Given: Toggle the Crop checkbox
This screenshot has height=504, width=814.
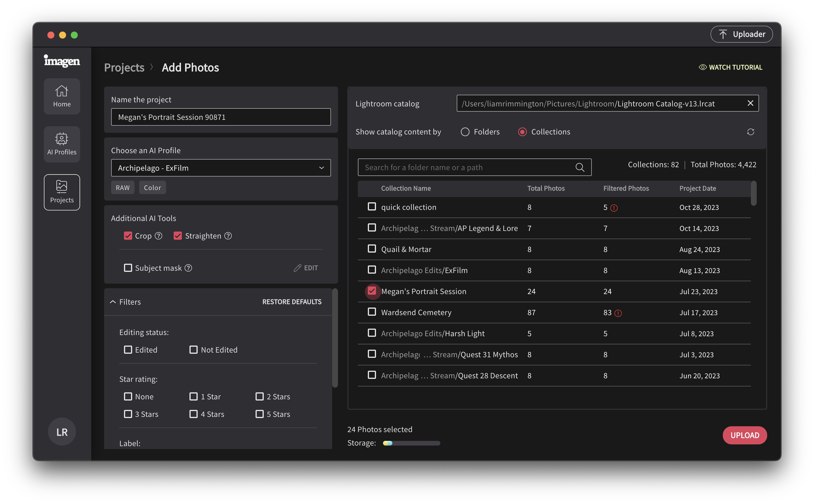Looking at the screenshot, I should [128, 236].
